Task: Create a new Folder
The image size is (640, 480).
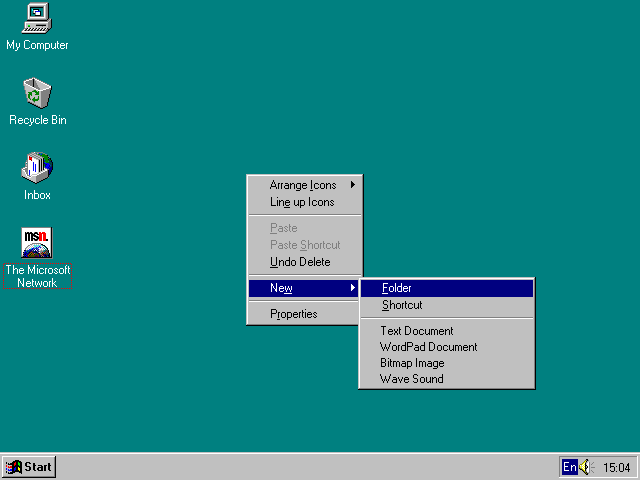Action: (x=397, y=288)
